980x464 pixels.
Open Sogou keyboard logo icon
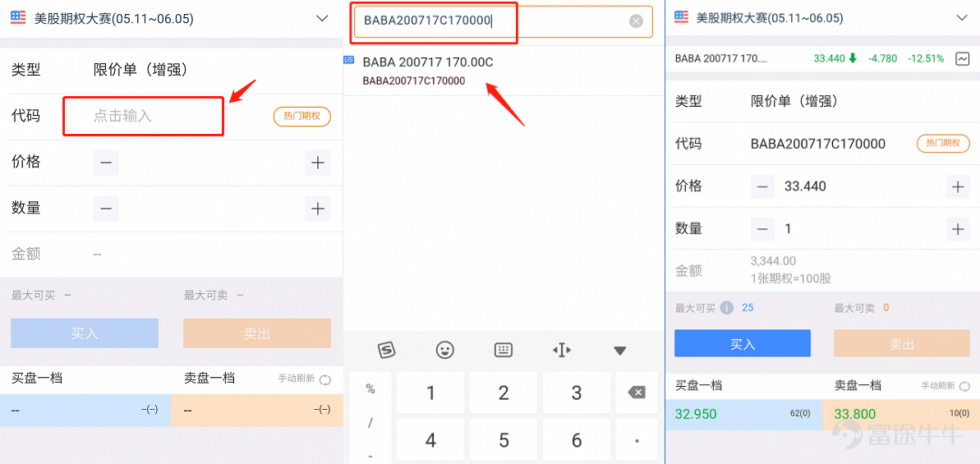click(x=387, y=350)
